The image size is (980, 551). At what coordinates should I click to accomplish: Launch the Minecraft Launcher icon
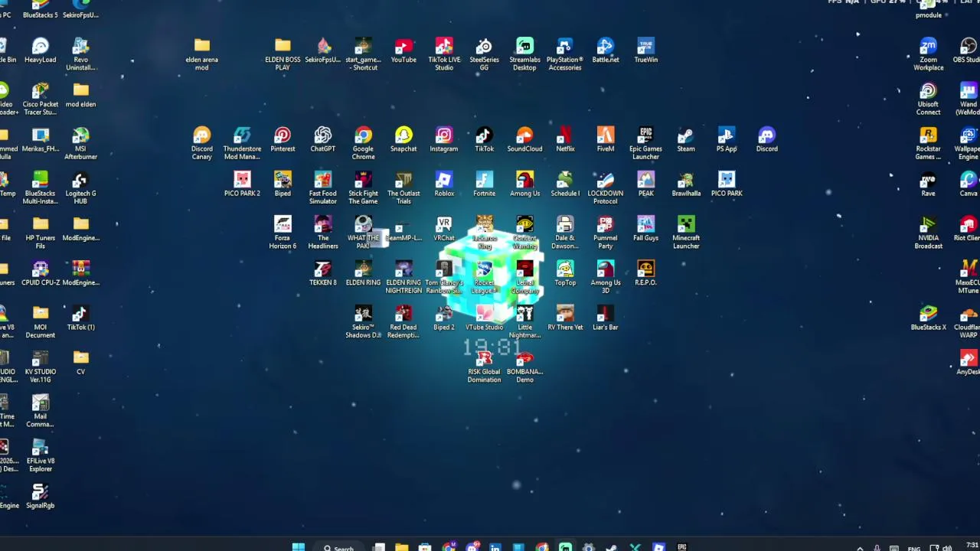coord(686,232)
